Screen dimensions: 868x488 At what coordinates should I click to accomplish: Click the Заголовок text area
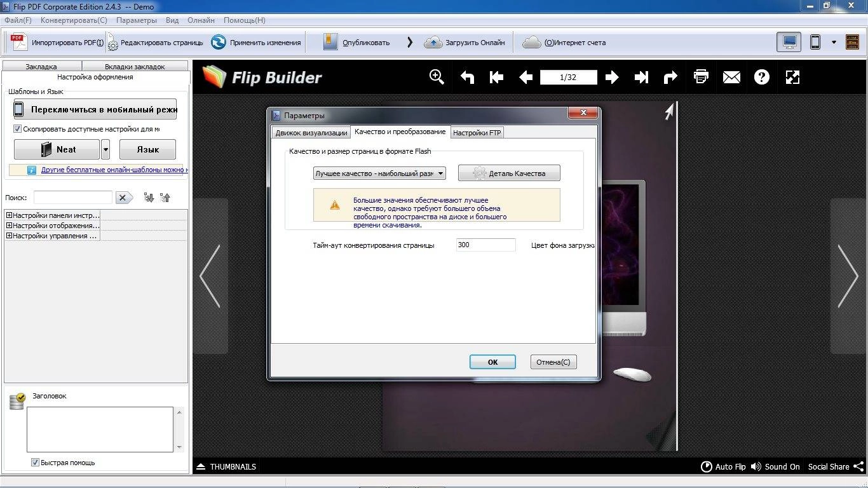pos(100,430)
